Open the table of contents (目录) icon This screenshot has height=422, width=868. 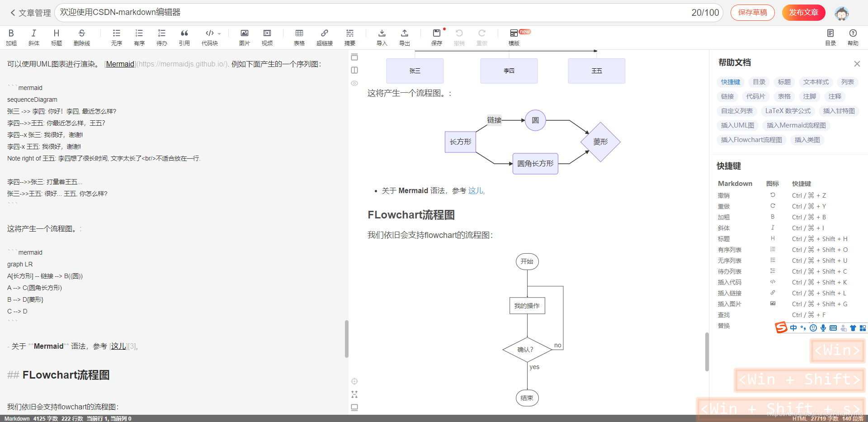(x=830, y=37)
